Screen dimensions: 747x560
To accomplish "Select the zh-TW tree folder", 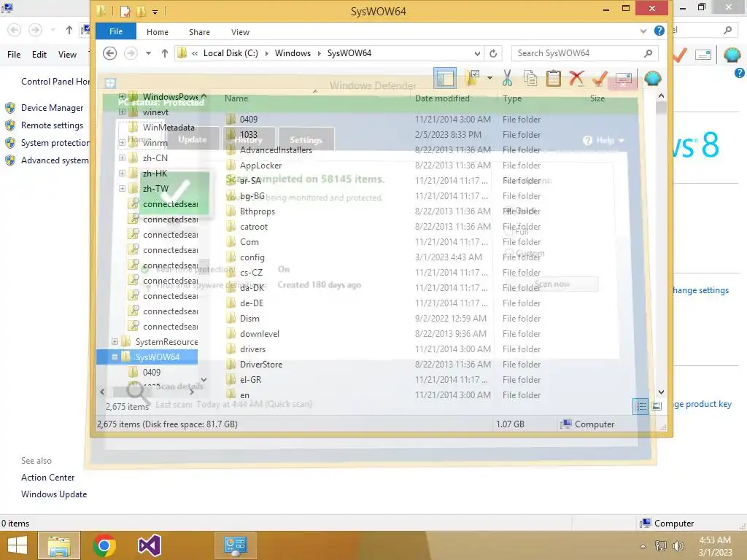I will pyautogui.click(x=155, y=189).
